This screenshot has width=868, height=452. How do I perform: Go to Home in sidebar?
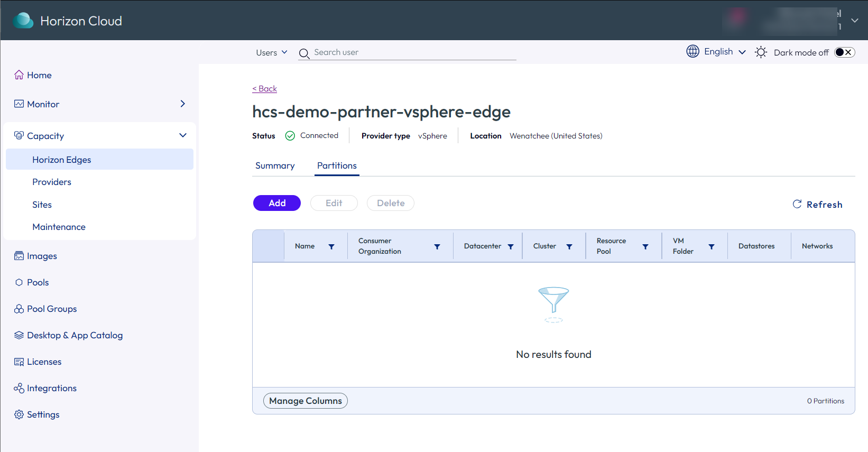[39, 75]
